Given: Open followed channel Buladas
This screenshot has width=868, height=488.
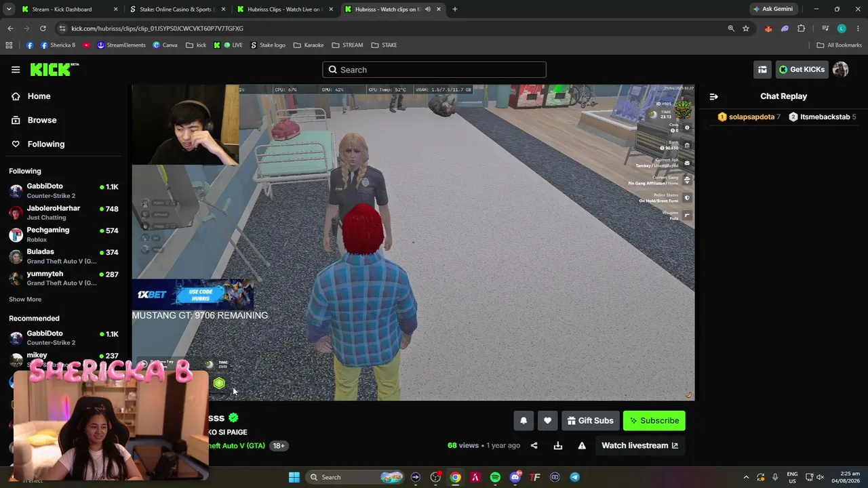Looking at the screenshot, I should (64, 256).
